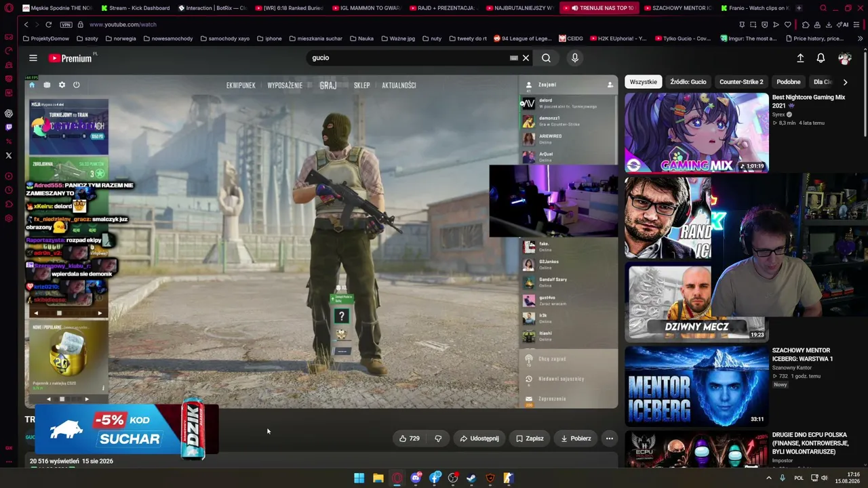
Task: Reload the page in the browser toolbar
Action: (49, 24)
